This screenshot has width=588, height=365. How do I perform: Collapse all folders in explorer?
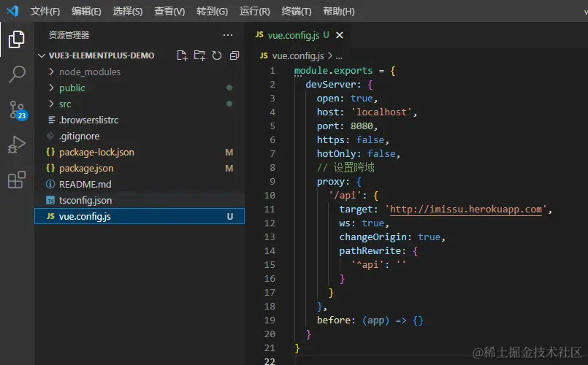[234, 55]
